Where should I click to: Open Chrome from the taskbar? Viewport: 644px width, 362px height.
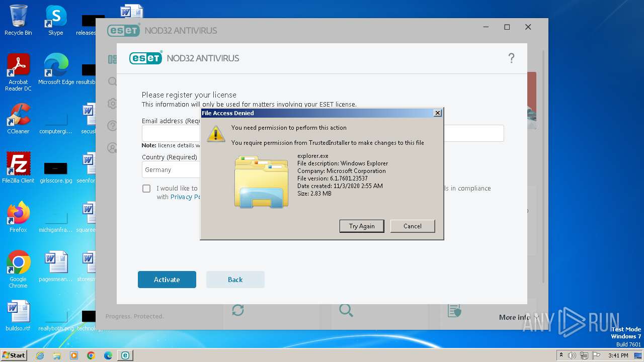pyautogui.click(x=91, y=355)
